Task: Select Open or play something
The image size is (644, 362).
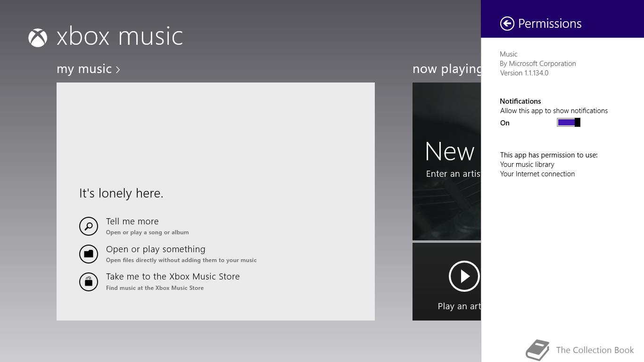Action: point(156,249)
